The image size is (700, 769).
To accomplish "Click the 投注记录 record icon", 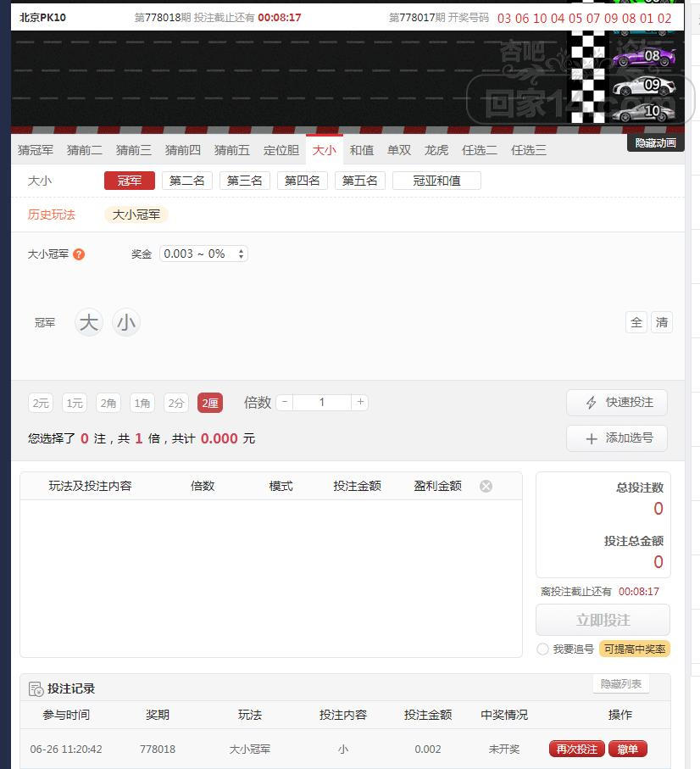I will coord(36,689).
